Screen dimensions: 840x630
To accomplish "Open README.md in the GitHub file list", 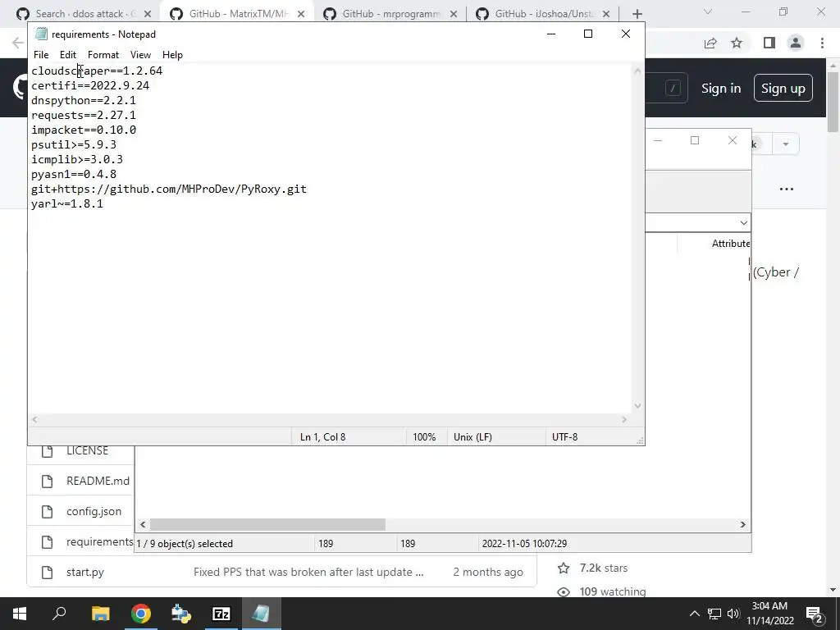I will pos(98,481).
